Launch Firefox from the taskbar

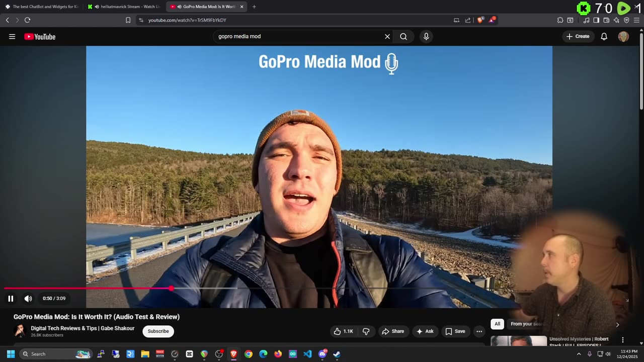point(278,354)
